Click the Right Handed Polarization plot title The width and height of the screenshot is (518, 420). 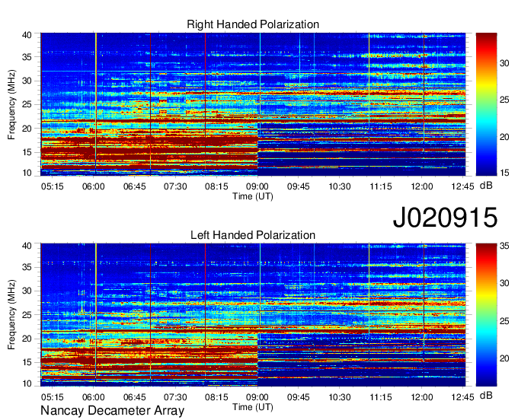tap(253, 24)
